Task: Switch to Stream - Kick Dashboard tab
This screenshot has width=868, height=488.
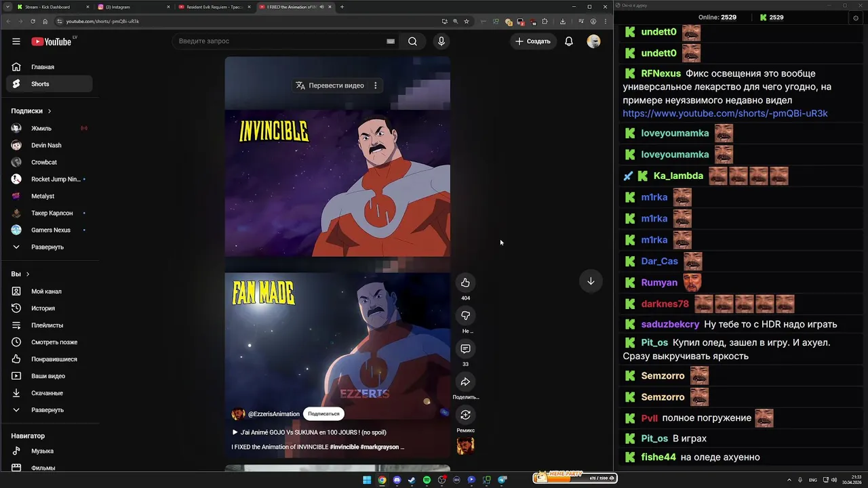Action: tap(53, 7)
